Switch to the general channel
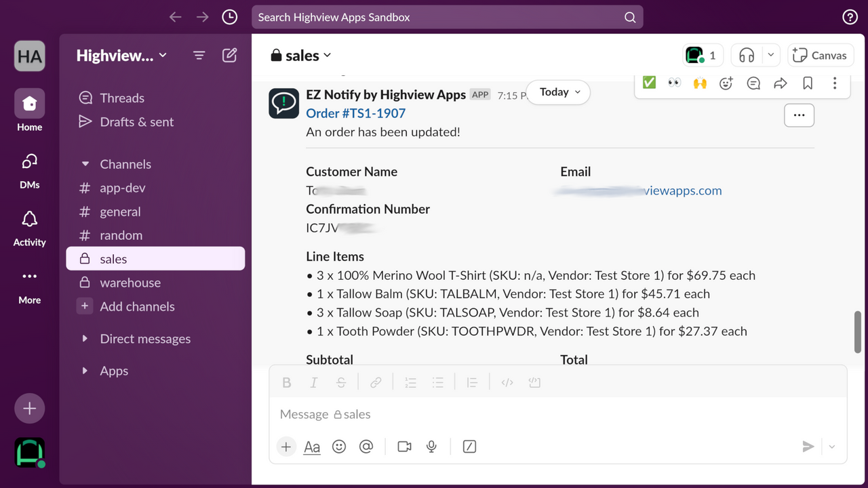 pos(155,211)
